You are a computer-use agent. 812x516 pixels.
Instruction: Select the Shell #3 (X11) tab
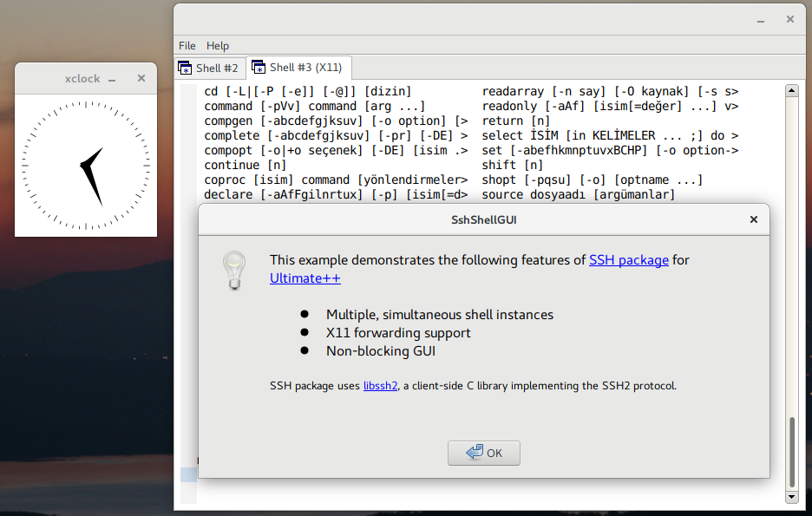298,67
